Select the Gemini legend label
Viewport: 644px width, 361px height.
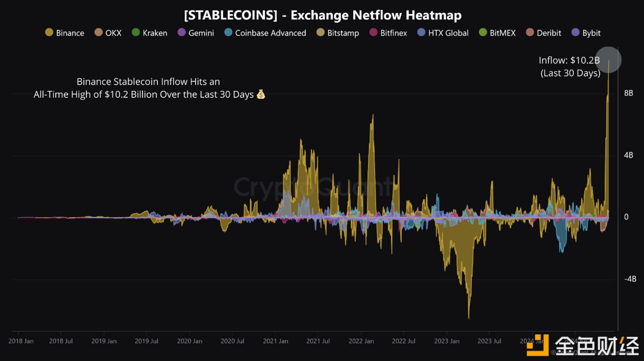[201, 33]
